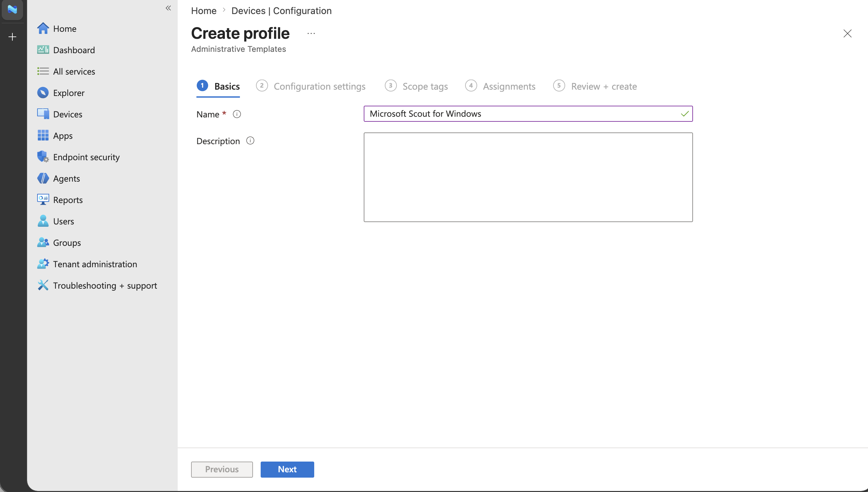Click into the Description text area
Screen dimensions: 868x492
tap(528, 177)
